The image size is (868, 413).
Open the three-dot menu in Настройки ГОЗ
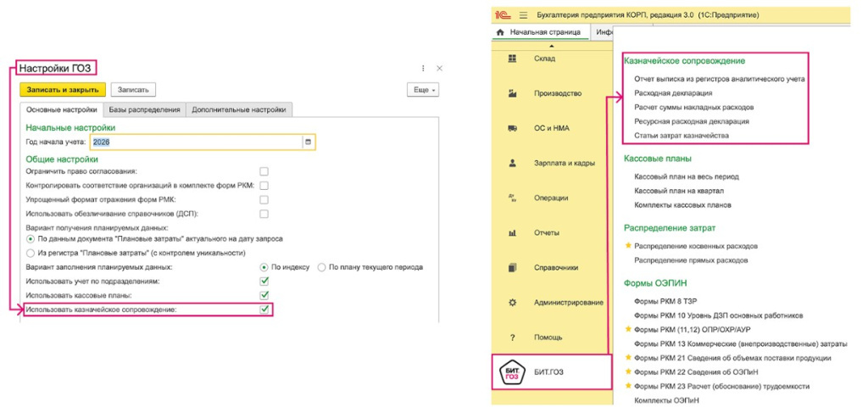424,69
